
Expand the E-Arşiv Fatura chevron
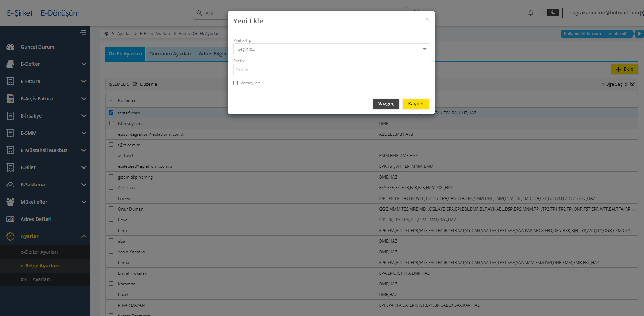pos(84,99)
